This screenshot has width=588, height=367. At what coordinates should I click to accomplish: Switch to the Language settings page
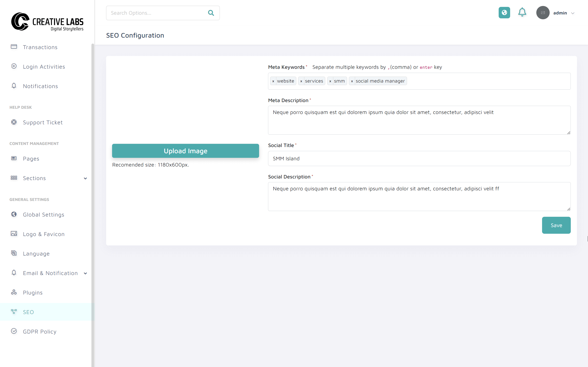[x=36, y=253]
